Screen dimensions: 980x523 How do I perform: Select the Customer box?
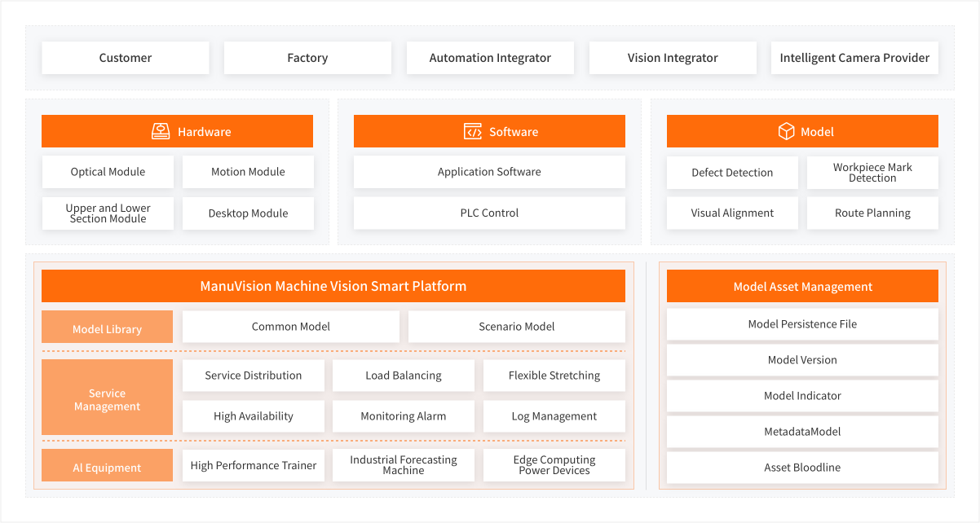(126, 58)
